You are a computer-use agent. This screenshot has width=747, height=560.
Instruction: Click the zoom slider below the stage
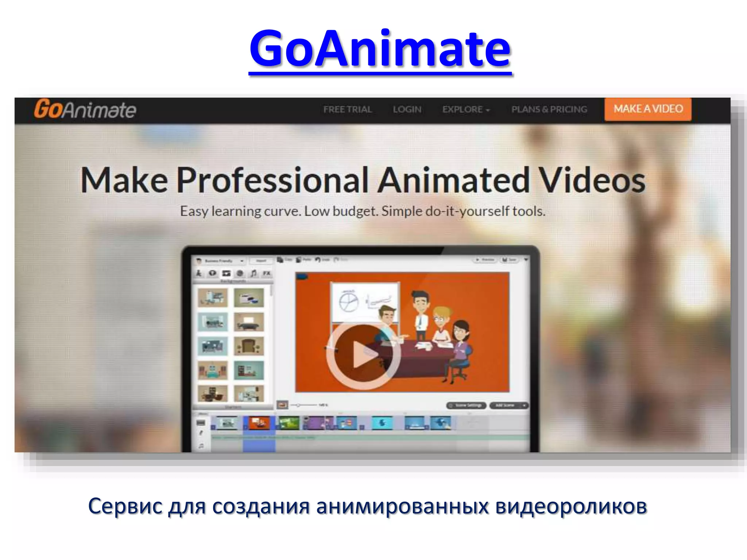pos(304,405)
